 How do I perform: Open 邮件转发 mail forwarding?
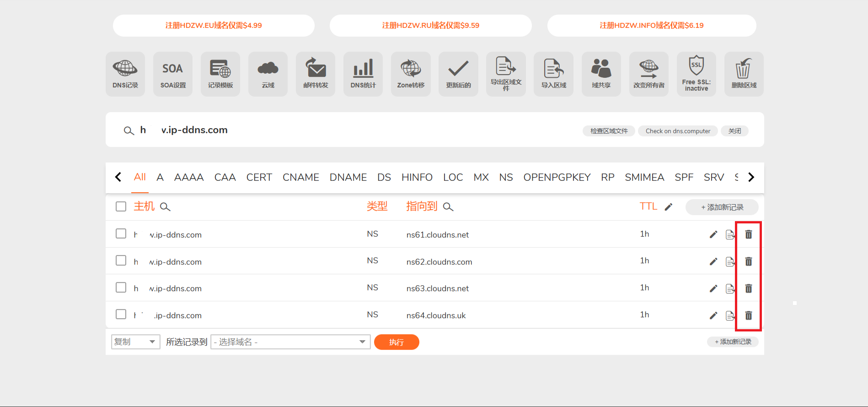(316, 74)
